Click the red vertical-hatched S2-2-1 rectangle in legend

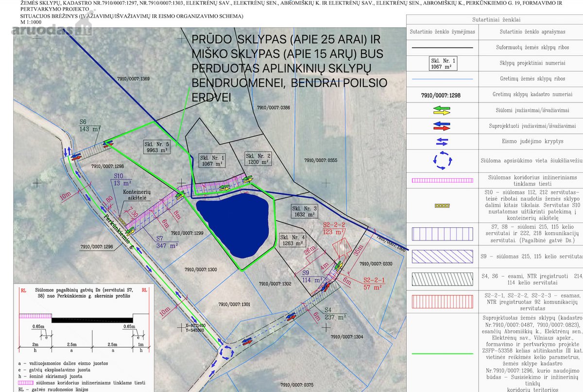442,301
